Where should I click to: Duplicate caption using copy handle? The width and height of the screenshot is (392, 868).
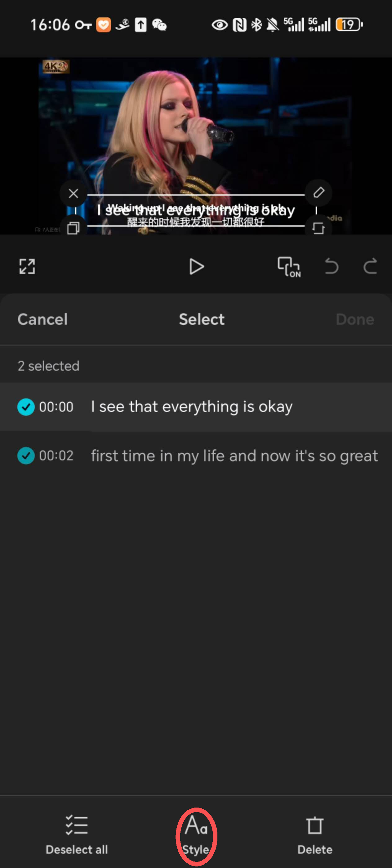[73, 228]
